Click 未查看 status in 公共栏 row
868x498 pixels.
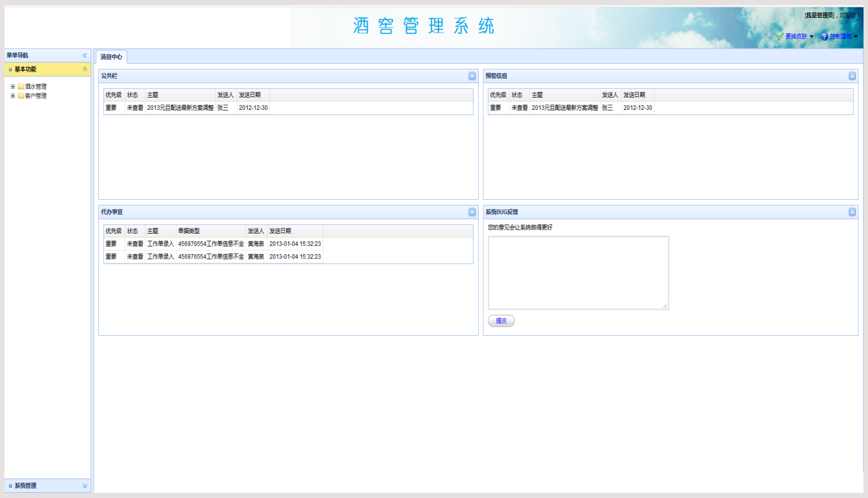[x=135, y=108]
